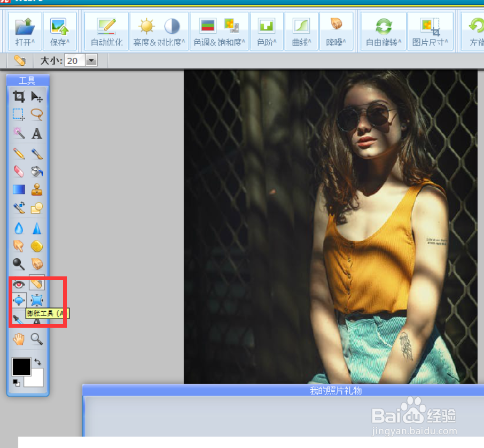The width and height of the screenshot is (484, 448).
Task: Select the Sharpen cone tool
Action: (x=37, y=229)
